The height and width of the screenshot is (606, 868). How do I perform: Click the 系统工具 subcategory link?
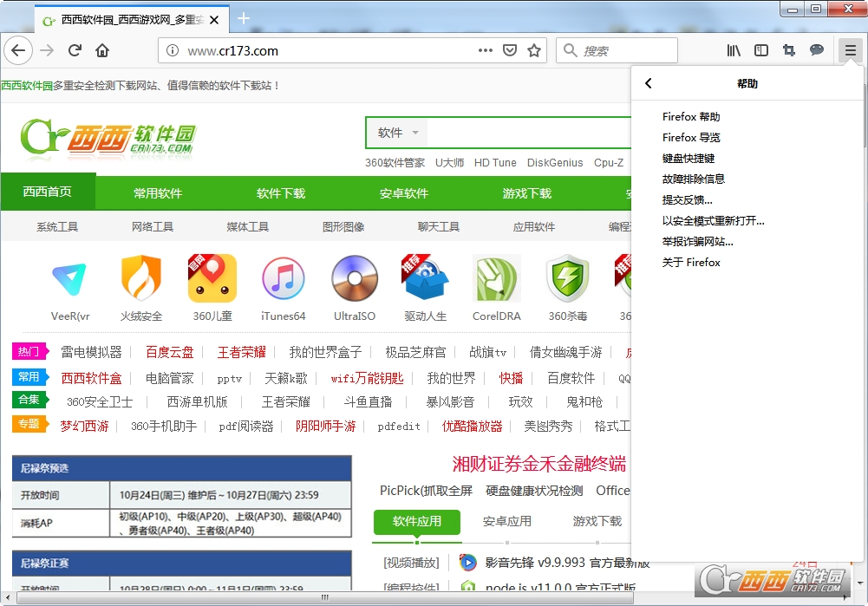point(57,227)
